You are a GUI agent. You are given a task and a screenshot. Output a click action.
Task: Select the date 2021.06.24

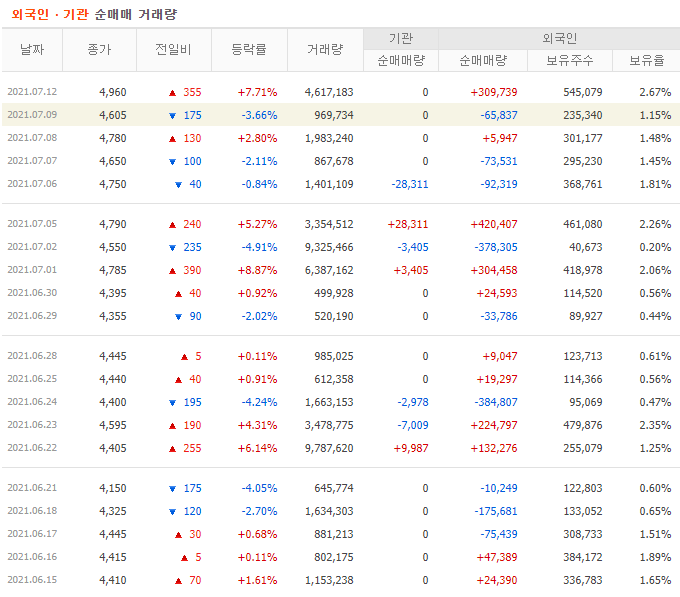[x=32, y=401]
